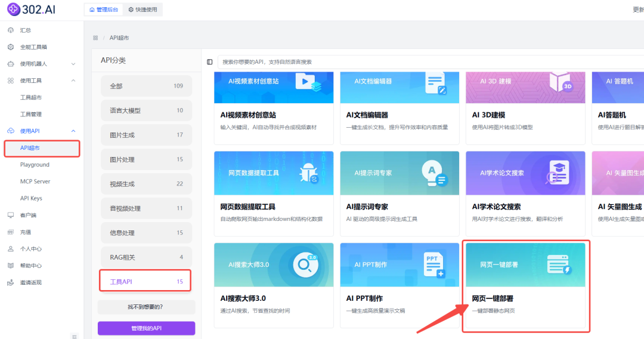Click the 个人中心 person icon
The height and width of the screenshot is (339, 644).
pos(11,249)
